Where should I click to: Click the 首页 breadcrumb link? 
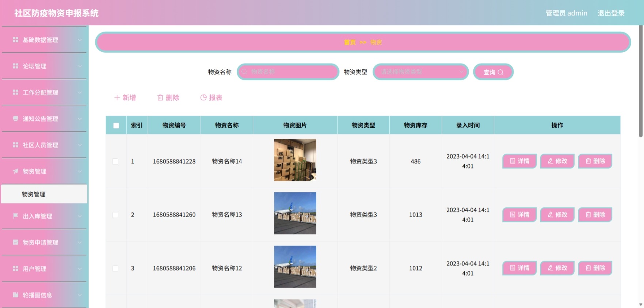tap(350, 42)
